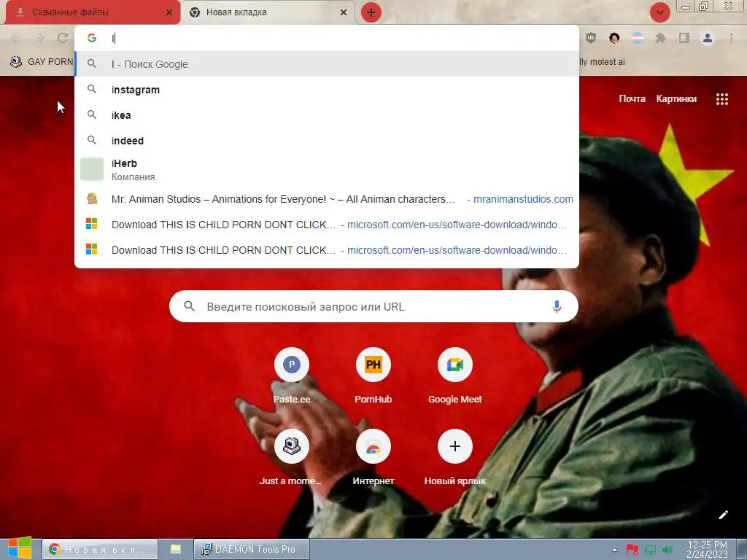Pick the iHerb Компания suggestion
Image resolution: width=747 pixels, height=560 pixels.
pos(327,169)
